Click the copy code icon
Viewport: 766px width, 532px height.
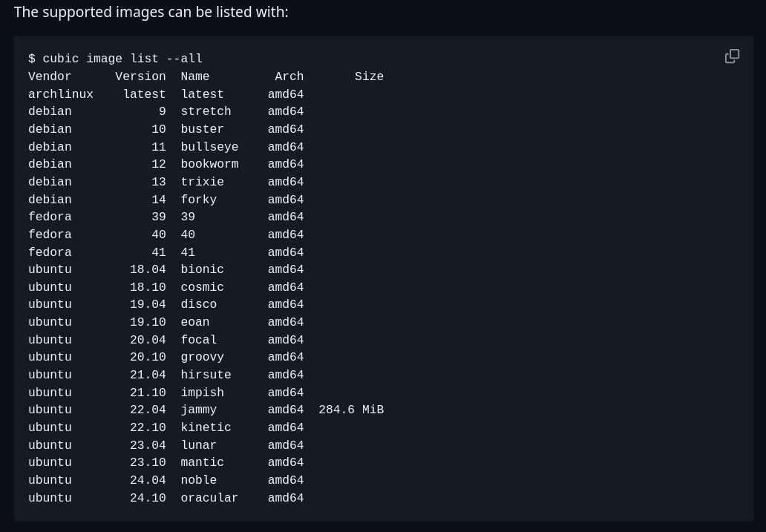[x=732, y=56]
